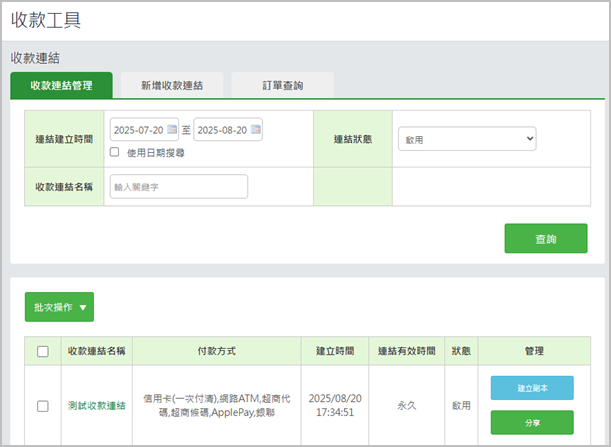The height and width of the screenshot is (447, 611).
Task: Click the green 分享 button
Action: point(532,422)
